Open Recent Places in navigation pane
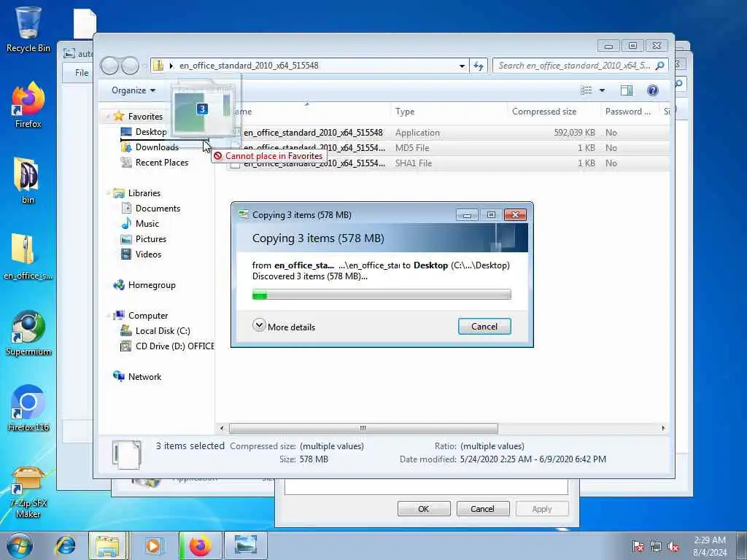747x560 pixels. 155,163
